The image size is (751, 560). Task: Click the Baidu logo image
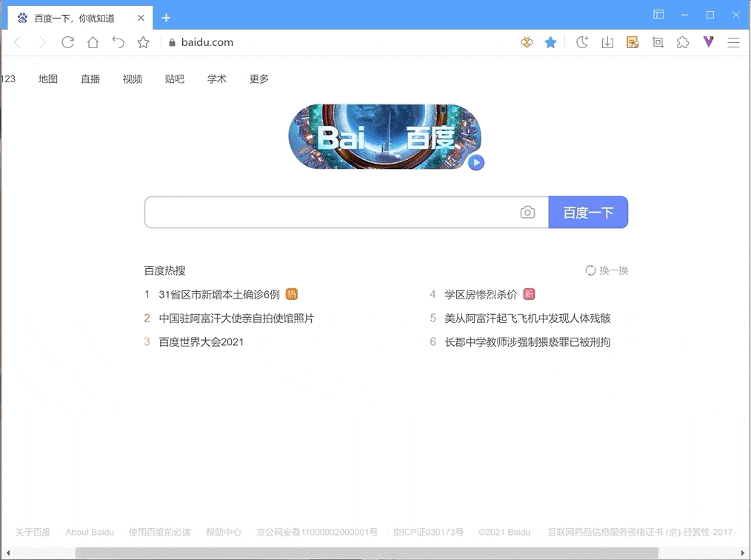coord(384,137)
